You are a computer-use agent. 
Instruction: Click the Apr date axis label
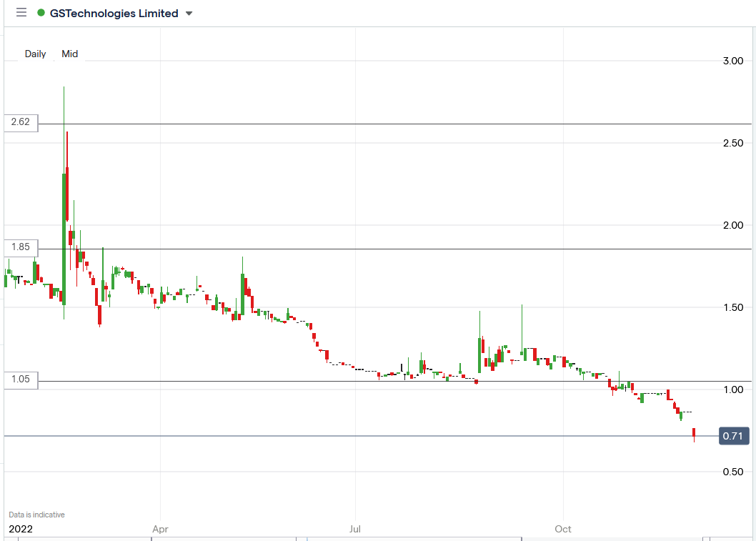(x=160, y=529)
